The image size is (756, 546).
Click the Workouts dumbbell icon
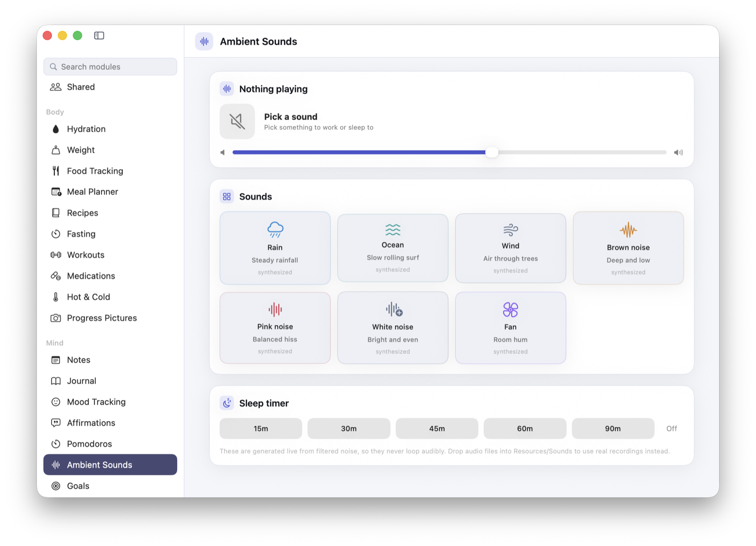[56, 255]
